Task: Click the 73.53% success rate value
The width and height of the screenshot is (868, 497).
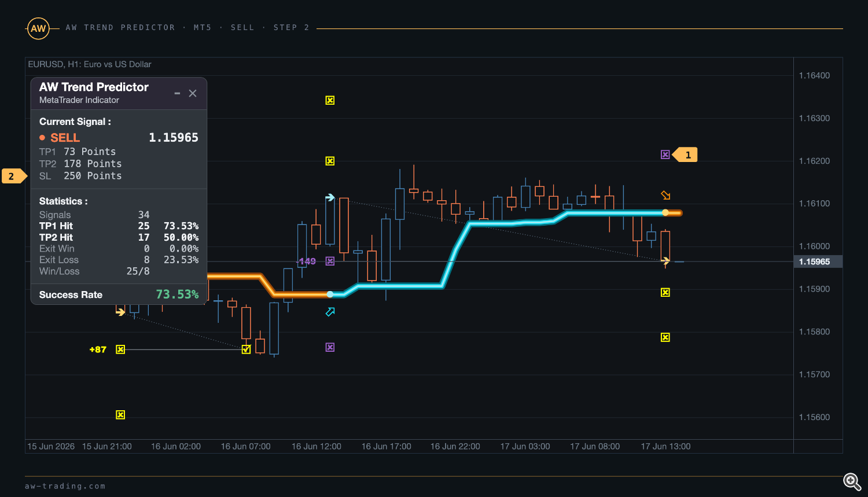Action: pyautogui.click(x=177, y=294)
